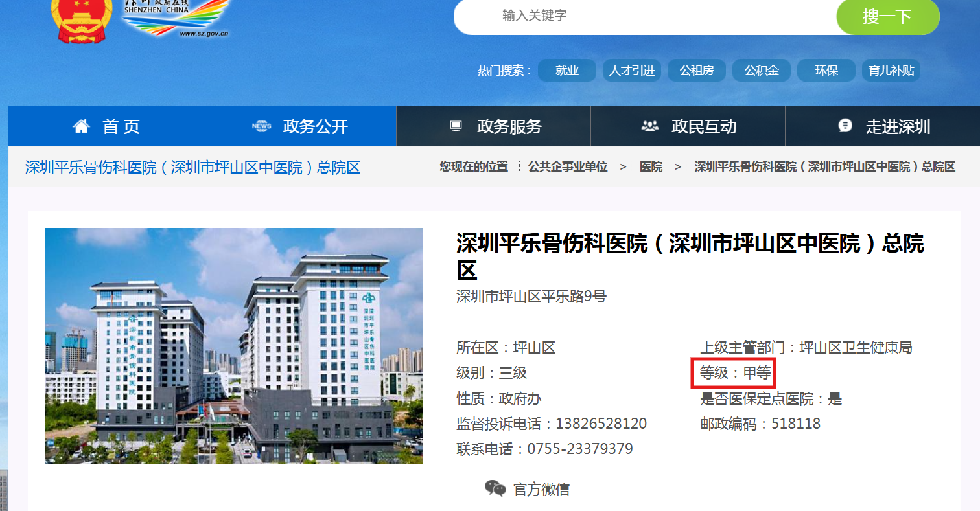Open the 政务公开 navigation tab
This screenshot has height=511, width=980.
(x=299, y=126)
